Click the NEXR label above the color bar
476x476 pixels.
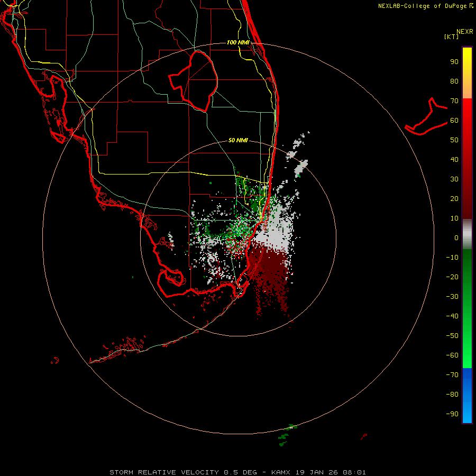pyautogui.click(x=464, y=32)
